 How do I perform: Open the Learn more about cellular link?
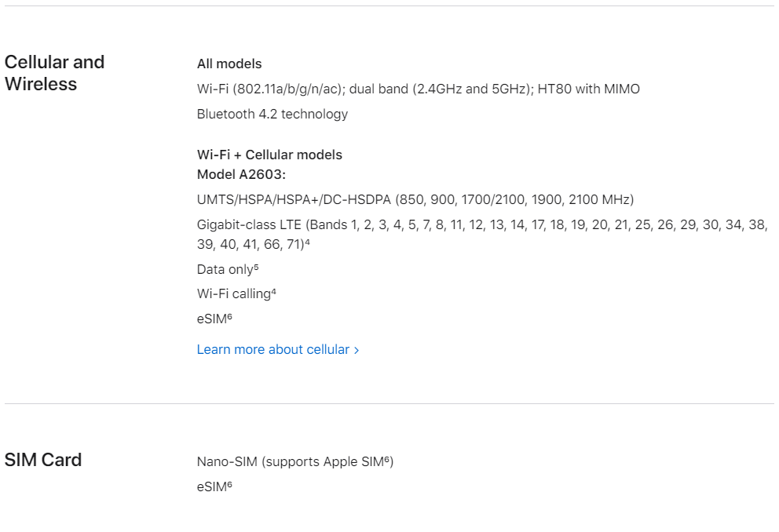click(278, 349)
